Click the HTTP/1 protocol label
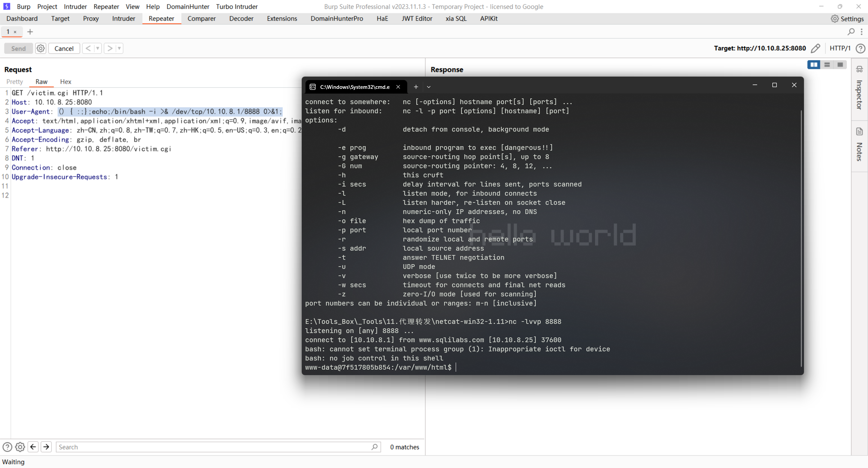 coord(840,48)
